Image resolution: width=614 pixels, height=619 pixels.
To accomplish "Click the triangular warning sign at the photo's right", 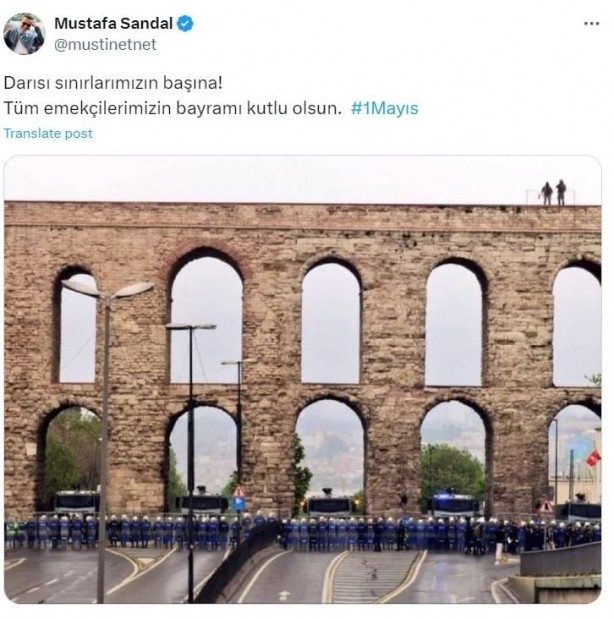I will coord(545,506).
